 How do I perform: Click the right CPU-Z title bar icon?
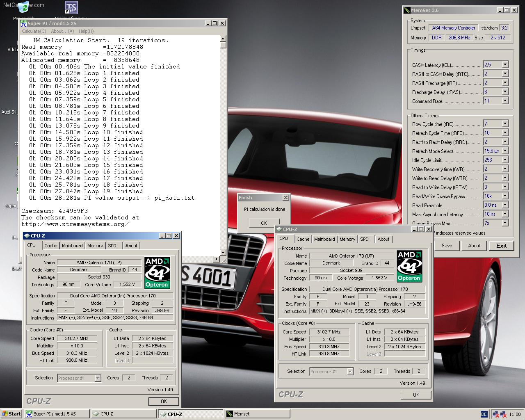pyautogui.click(x=279, y=229)
